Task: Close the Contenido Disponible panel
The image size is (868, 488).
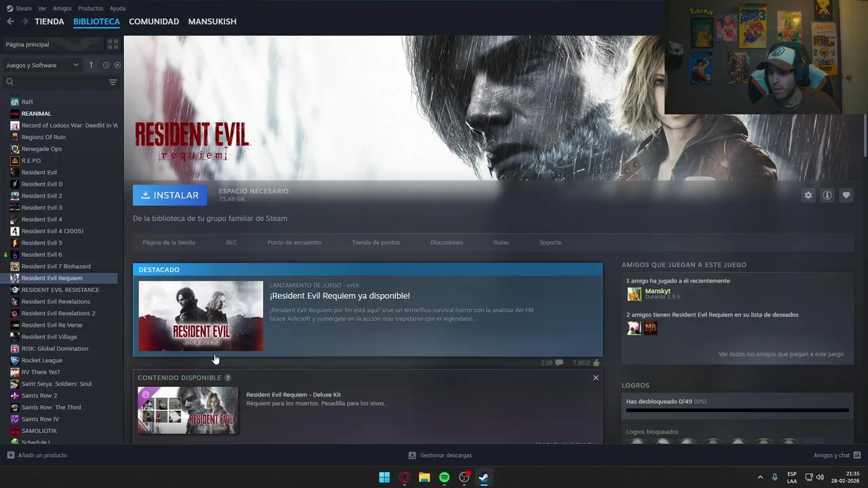Action: (x=596, y=378)
